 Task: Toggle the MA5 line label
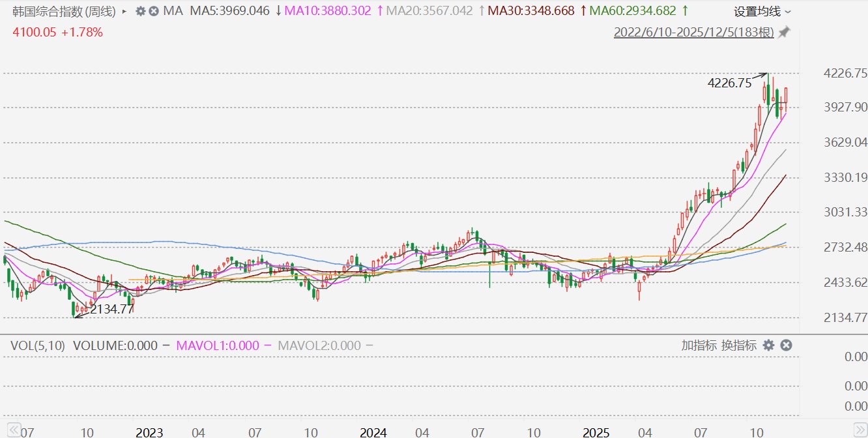[229, 11]
